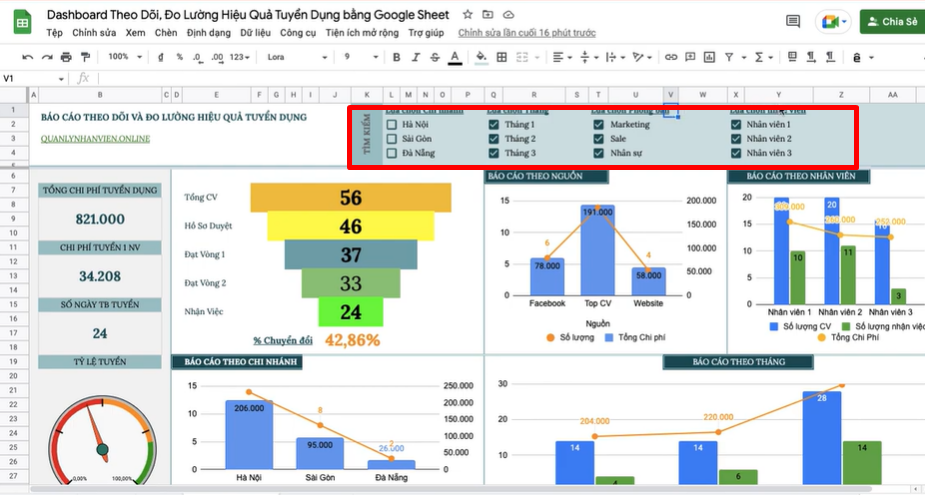Screen dimensions: 925x495
Task: Open the Functions sigma icon
Action: [759, 57]
